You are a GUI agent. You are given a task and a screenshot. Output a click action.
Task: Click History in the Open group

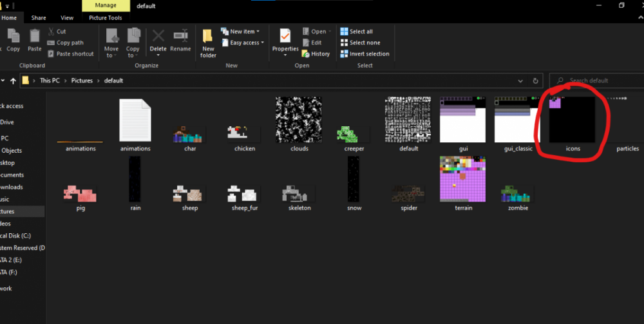(316, 54)
